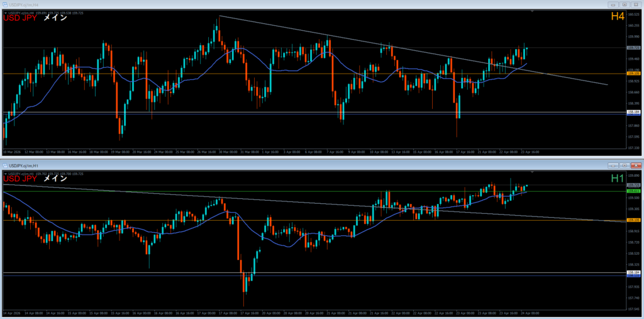Click the red USD JPY label in H1 chart
The height and width of the screenshot is (319, 644).
(x=21, y=179)
